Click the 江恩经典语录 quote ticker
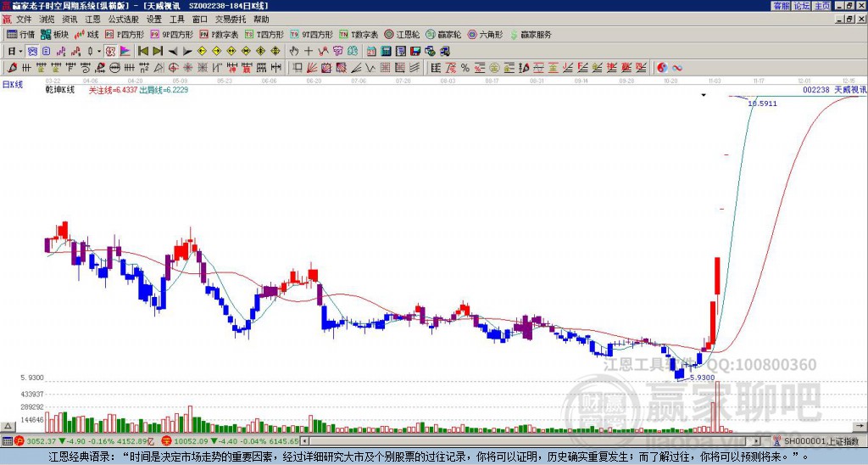 [x=428, y=457]
